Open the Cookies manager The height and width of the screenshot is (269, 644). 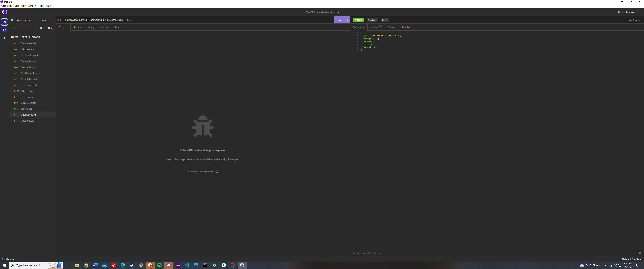point(43,20)
